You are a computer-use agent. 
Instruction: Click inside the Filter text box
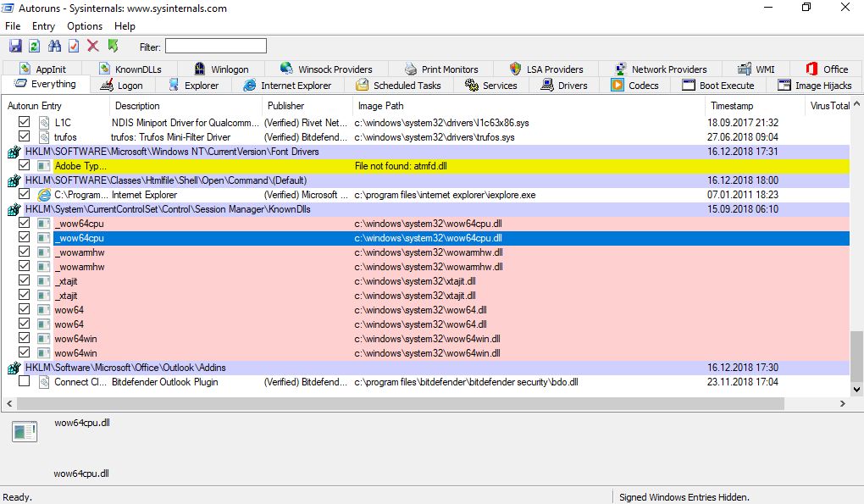(x=216, y=47)
